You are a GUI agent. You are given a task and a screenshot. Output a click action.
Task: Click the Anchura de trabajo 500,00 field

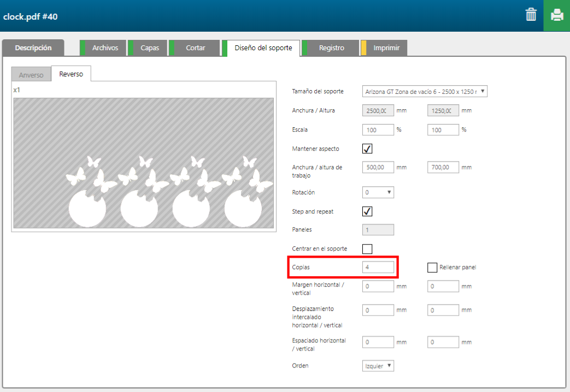378,168
